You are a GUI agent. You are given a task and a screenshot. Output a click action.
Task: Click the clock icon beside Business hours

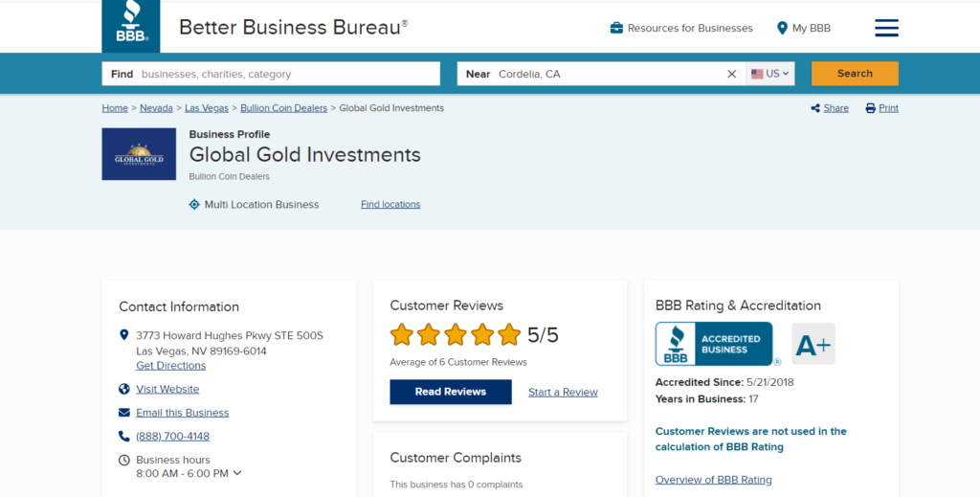click(x=123, y=460)
